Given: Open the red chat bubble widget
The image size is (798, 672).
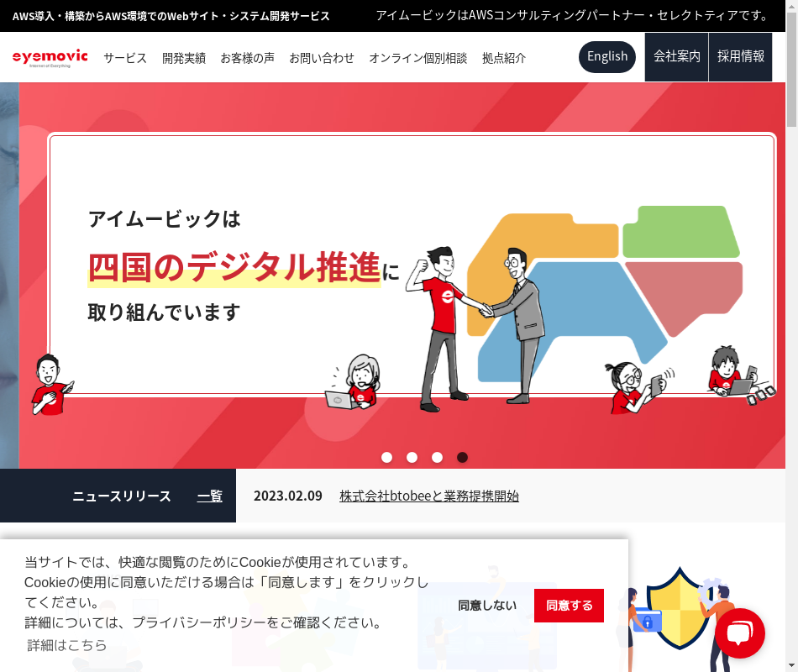Looking at the screenshot, I should pos(739,633).
